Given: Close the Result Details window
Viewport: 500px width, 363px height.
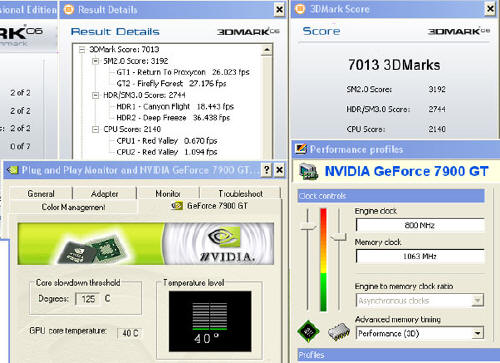Looking at the screenshot, I should [x=279, y=10].
